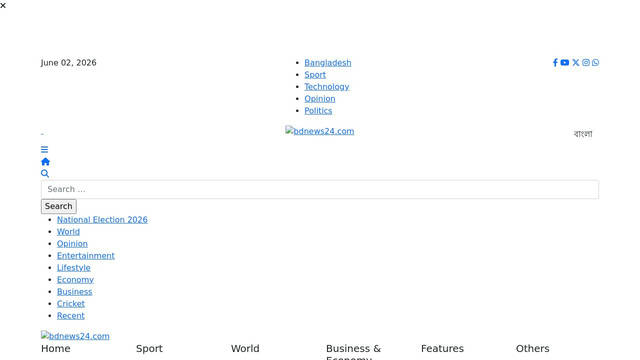Screen dimensions: 640x360
Task: Open the X (Twitter) social icon
Action: (x=576, y=63)
